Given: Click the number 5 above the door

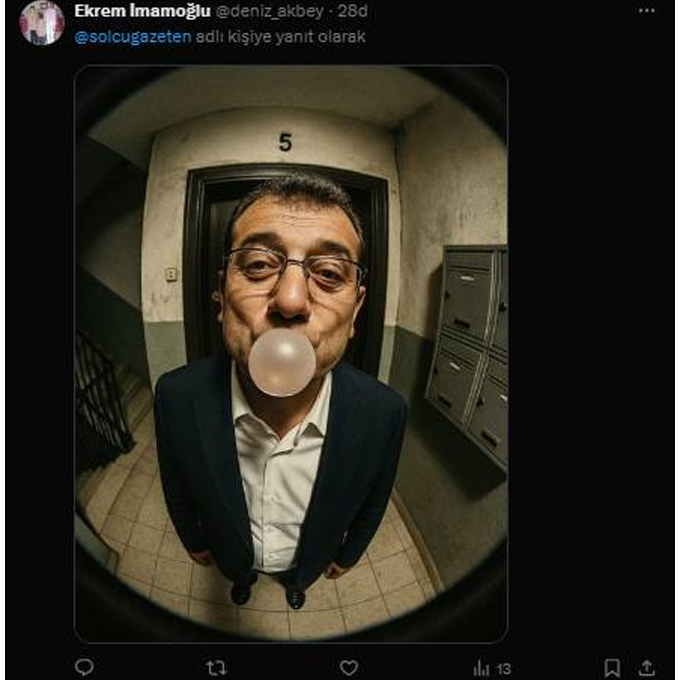Looking at the screenshot, I should point(285,142).
